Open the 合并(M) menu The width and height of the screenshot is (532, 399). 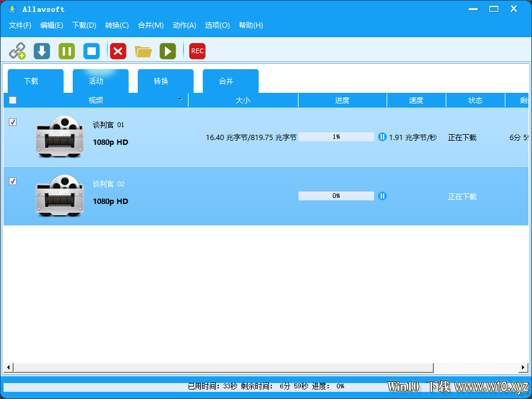pos(151,25)
